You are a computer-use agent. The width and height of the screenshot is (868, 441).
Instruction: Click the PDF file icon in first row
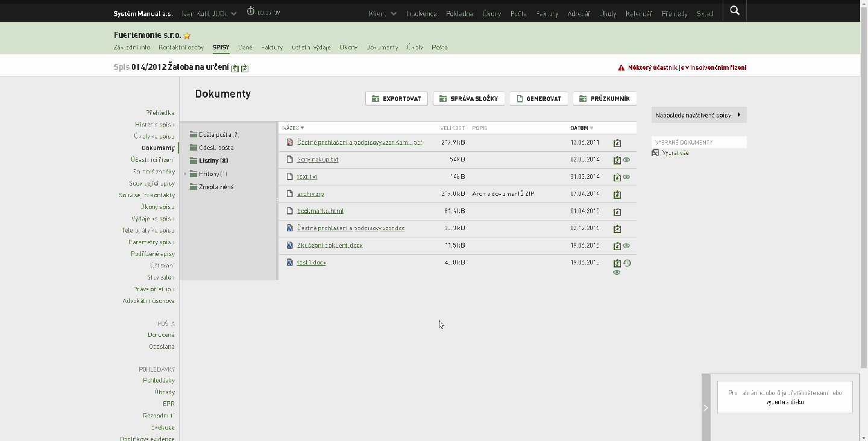click(x=290, y=143)
